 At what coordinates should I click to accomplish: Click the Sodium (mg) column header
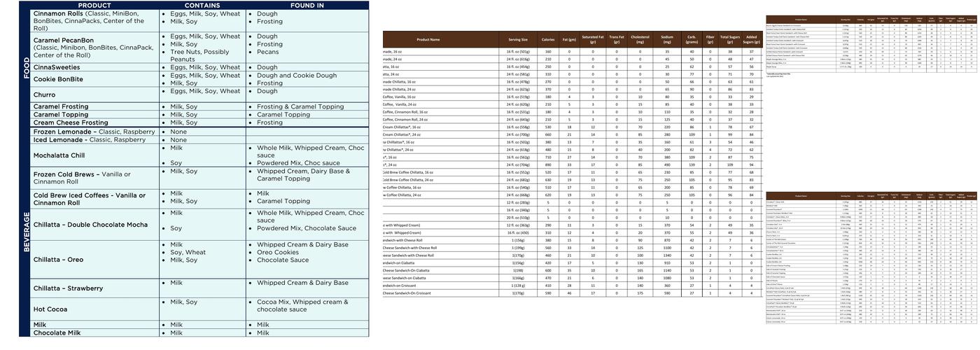click(x=667, y=40)
